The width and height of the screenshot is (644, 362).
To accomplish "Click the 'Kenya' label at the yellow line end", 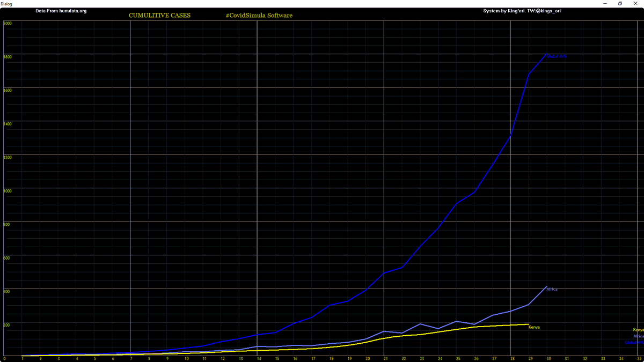I will (534, 327).
